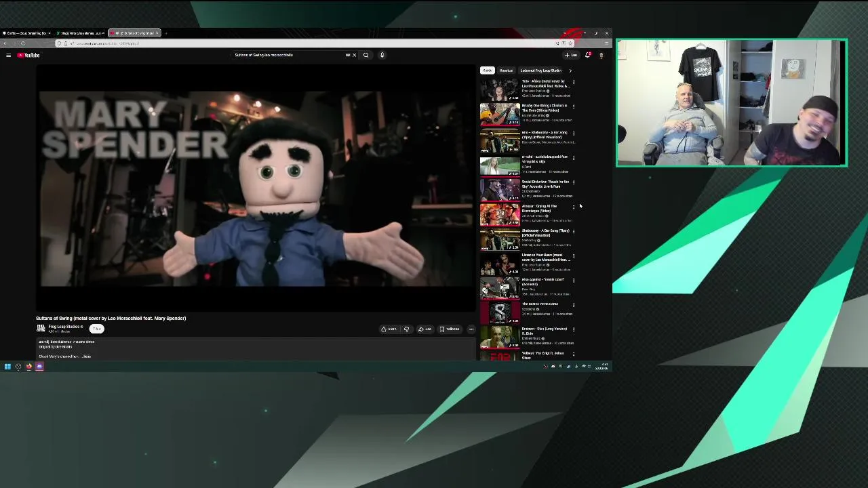Open Social Distortion Reach for the Sky video
Image resolution: width=868 pixels, height=488 pixels.
500,190
